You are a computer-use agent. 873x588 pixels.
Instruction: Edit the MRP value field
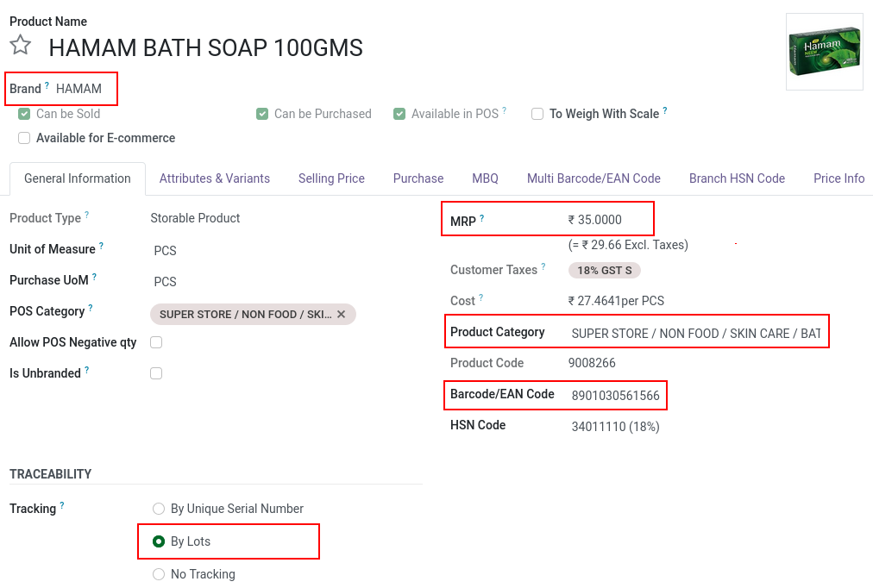tap(594, 220)
